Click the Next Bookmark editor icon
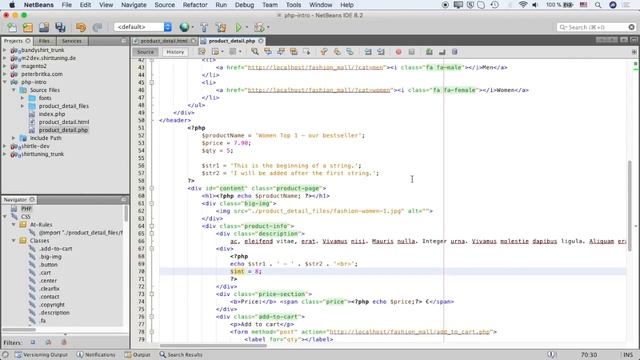The width and height of the screenshot is (640, 360). [337, 52]
